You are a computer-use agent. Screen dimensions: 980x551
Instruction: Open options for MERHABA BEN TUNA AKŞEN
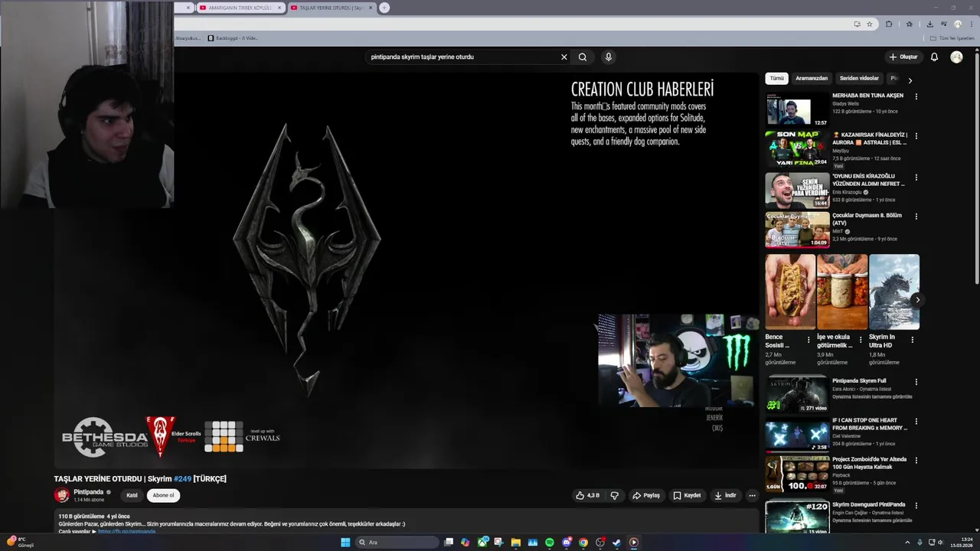pos(916,96)
